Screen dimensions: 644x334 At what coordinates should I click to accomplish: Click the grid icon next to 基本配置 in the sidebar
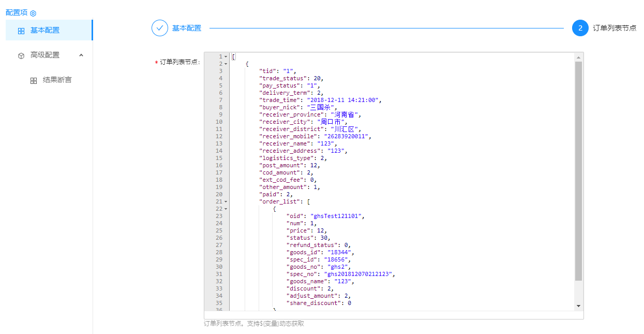point(21,31)
